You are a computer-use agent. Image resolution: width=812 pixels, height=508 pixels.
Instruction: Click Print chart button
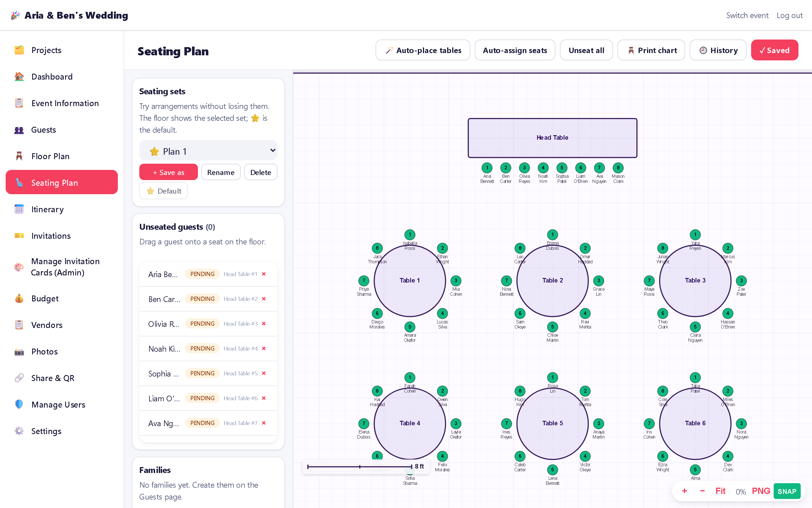pos(651,50)
